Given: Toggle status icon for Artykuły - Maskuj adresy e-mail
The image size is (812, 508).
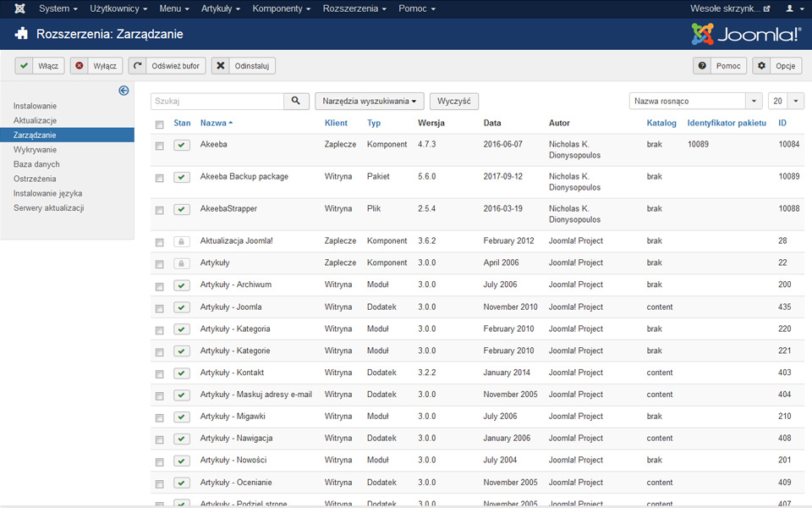Looking at the screenshot, I should (181, 395).
